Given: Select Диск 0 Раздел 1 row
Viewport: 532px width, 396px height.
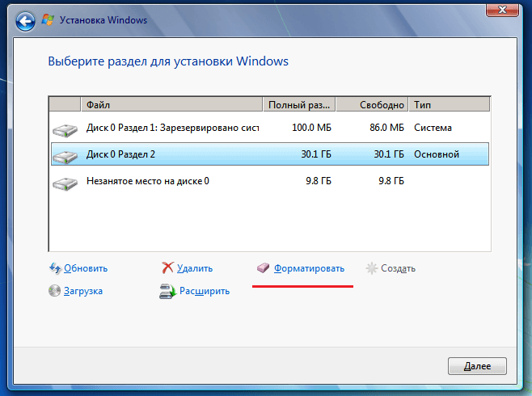Looking at the screenshot, I should (x=270, y=128).
